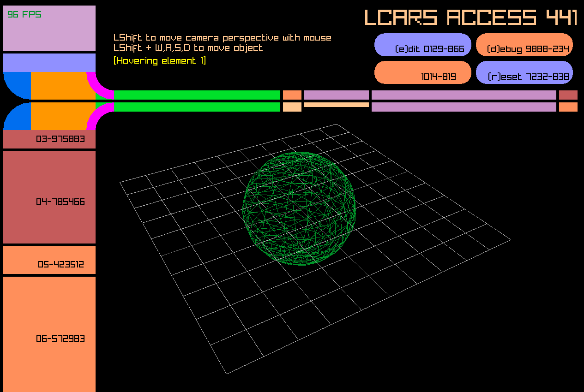Click the (e)dit 0129-866 button
584x392 pixels.
(x=423, y=45)
